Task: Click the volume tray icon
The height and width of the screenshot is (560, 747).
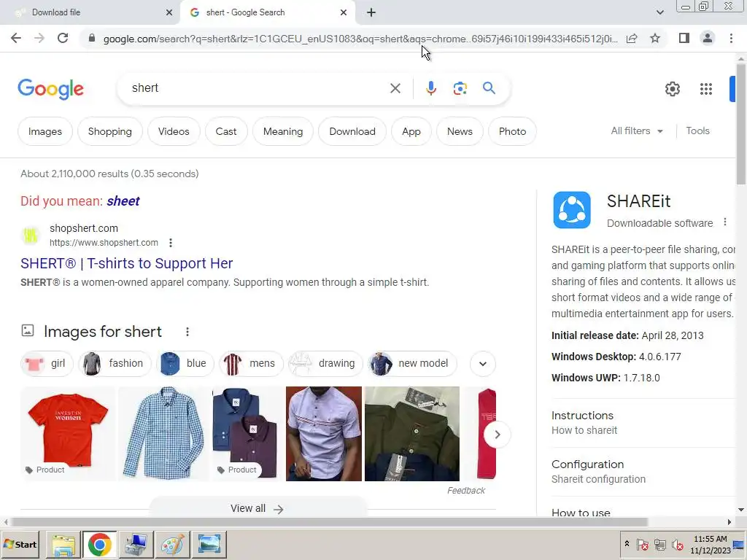Action: click(676, 544)
